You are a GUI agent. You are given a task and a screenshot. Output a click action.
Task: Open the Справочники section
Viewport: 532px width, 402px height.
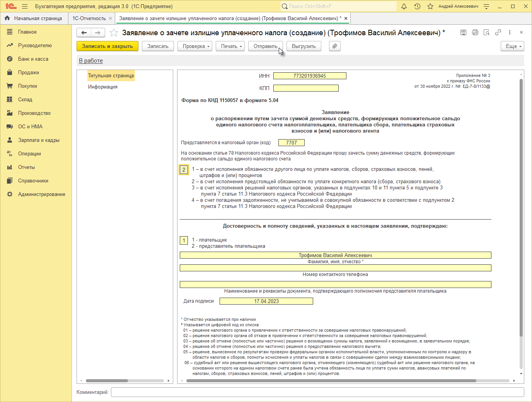tap(36, 181)
